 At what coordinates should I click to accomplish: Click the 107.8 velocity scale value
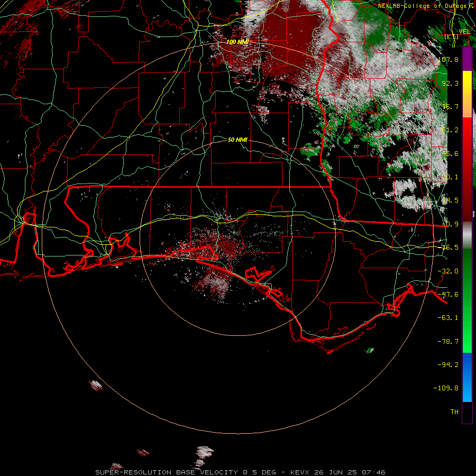pos(448,59)
